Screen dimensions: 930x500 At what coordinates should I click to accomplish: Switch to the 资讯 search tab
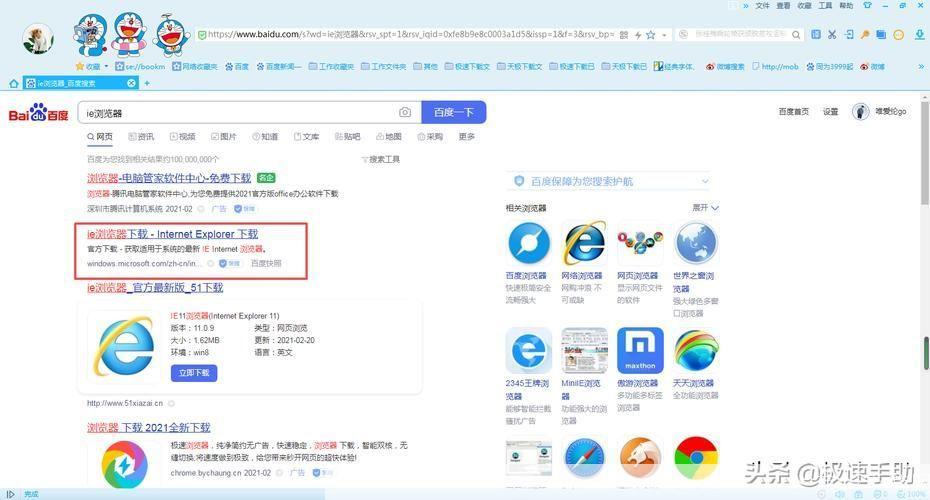point(141,136)
